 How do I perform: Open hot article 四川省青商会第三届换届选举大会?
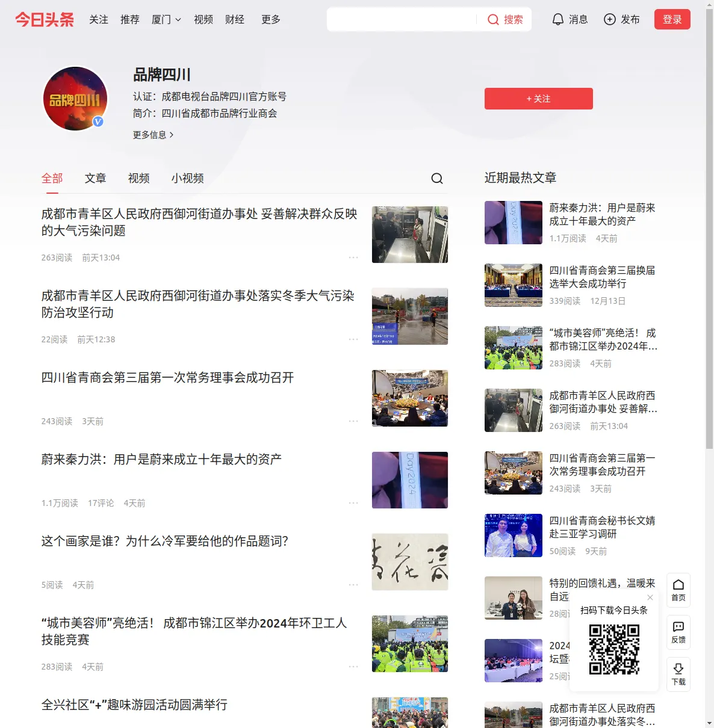pos(602,277)
